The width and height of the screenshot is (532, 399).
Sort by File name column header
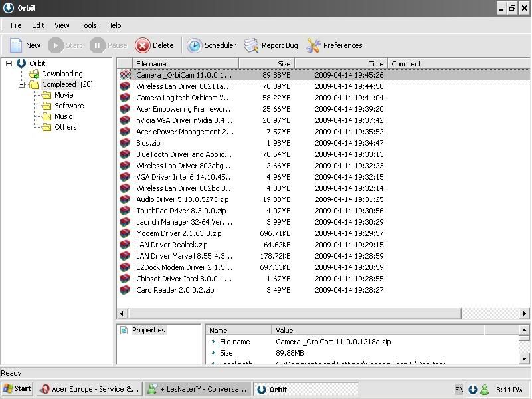coord(185,63)
